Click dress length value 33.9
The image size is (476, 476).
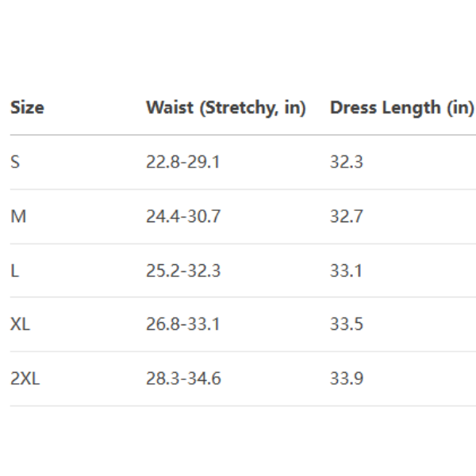pos(346,378)
